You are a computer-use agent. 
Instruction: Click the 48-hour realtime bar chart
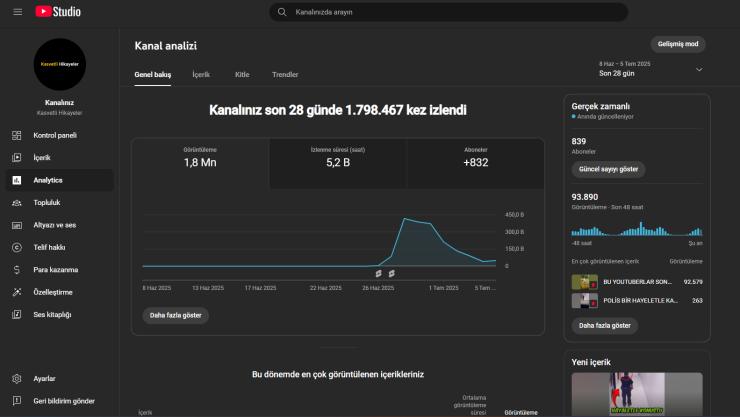click(637, 229)
